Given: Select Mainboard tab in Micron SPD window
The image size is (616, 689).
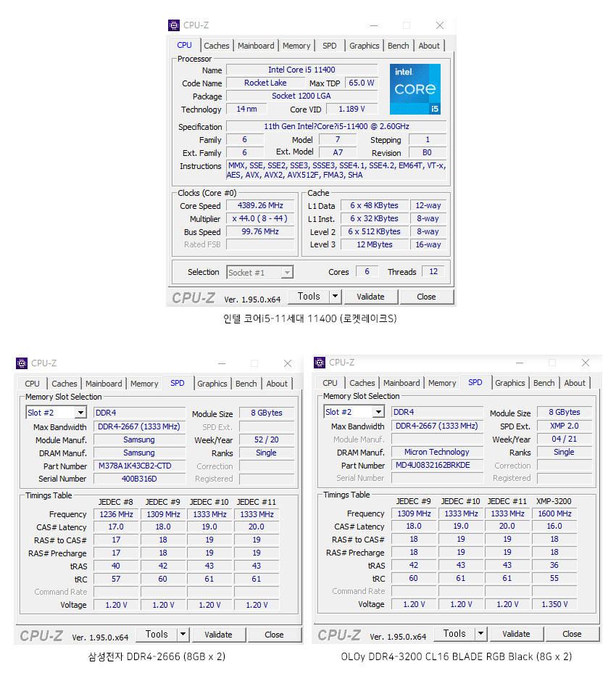Looking at the screenshot, I should pyautogui.click(x=401, y=383).
